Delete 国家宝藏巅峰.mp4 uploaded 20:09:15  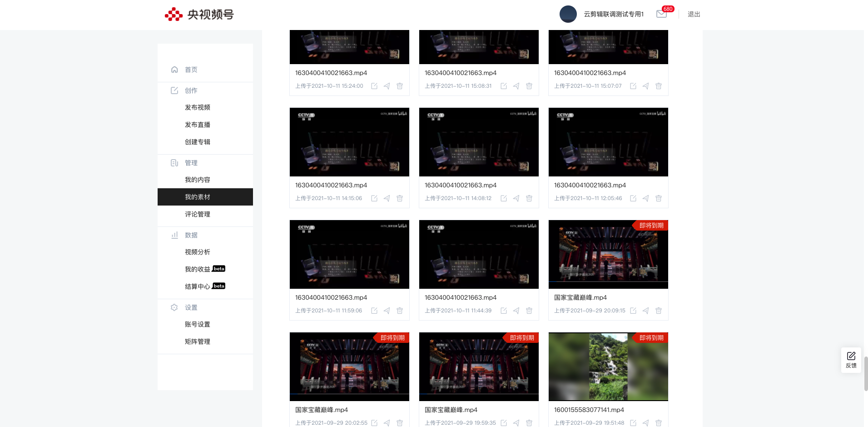(x=659, y=311)
